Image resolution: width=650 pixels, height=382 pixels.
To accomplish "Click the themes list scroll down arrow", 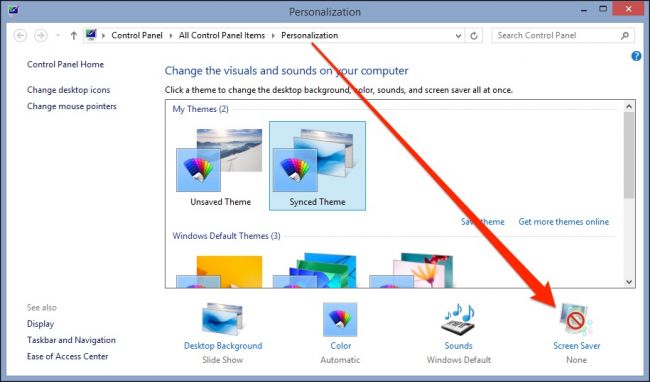I will tap(629, 282).
